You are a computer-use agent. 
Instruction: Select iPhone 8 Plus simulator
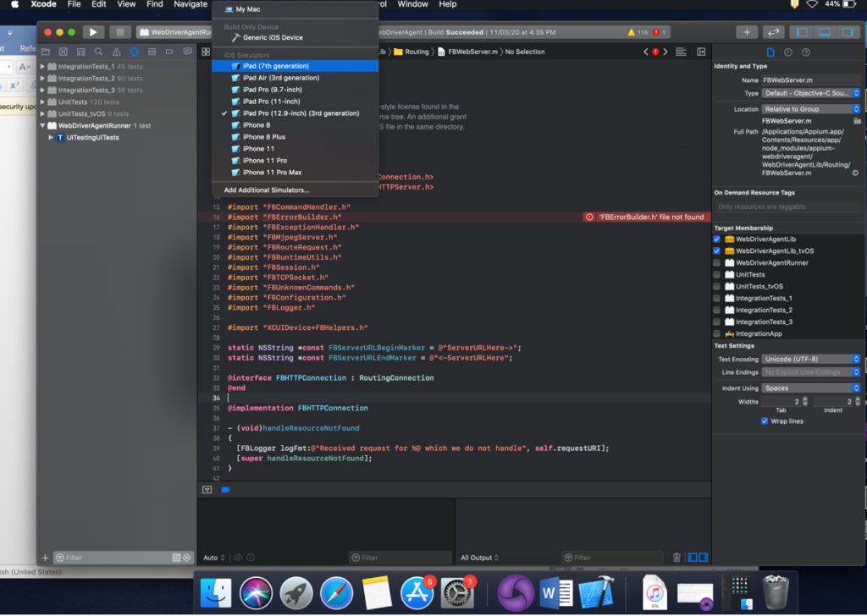coord(295,137)
